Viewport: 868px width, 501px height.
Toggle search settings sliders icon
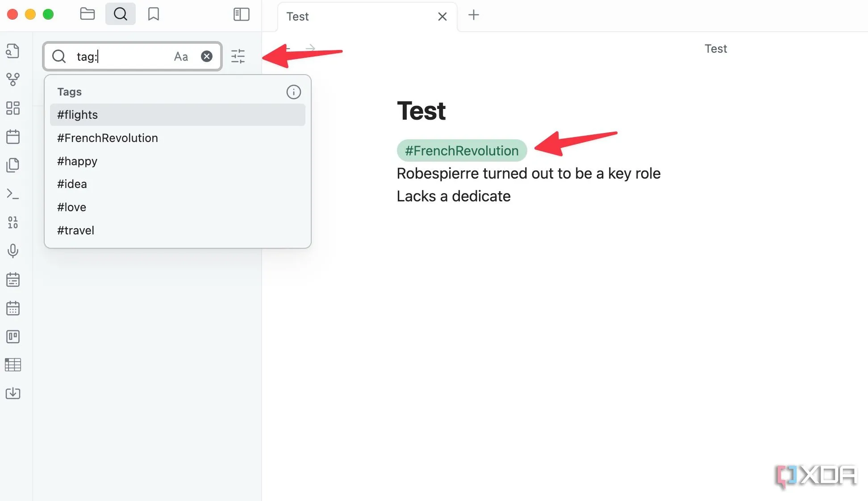(x=238, y=56)
